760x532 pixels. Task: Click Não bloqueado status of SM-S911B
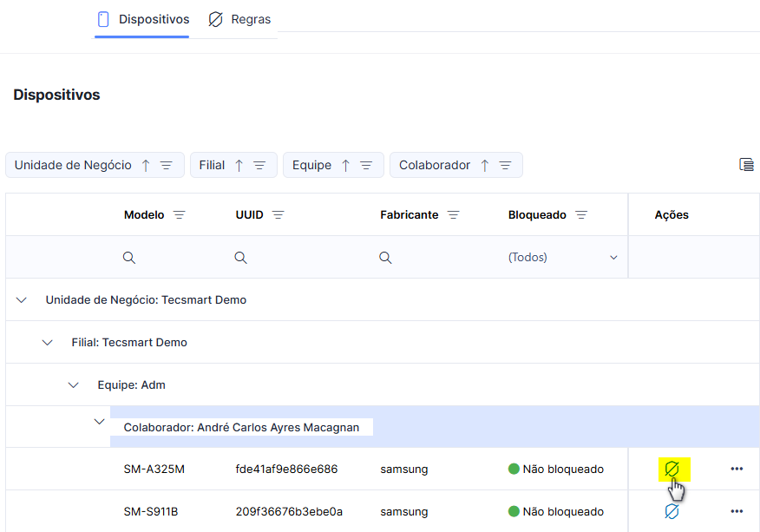pyautogui.click(x=556, y=512)
